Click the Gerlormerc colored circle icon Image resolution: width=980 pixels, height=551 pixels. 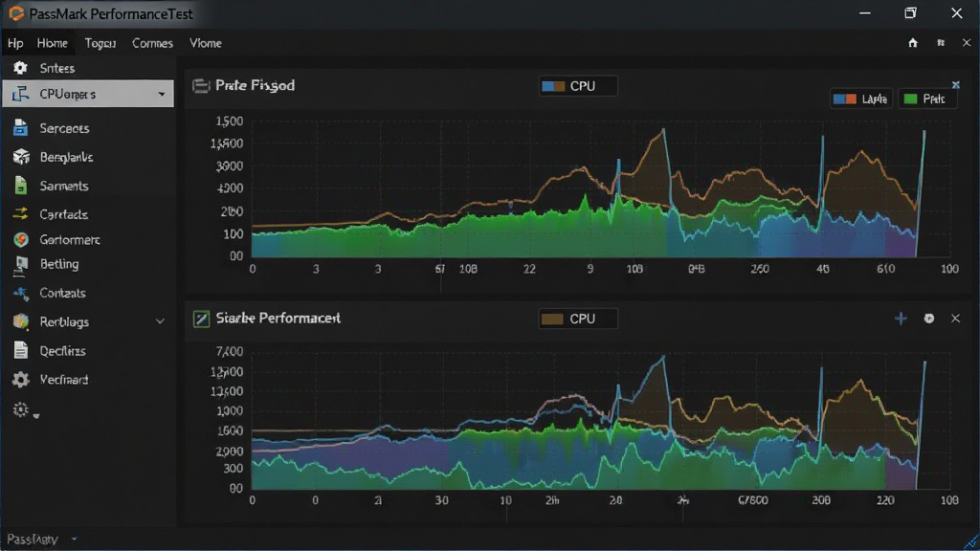(21, 239)
